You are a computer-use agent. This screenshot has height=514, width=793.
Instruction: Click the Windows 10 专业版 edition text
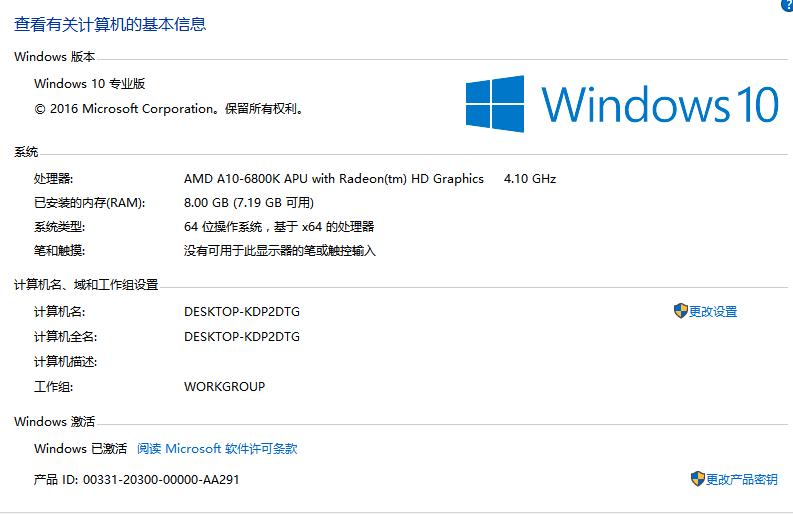[90, 84]
